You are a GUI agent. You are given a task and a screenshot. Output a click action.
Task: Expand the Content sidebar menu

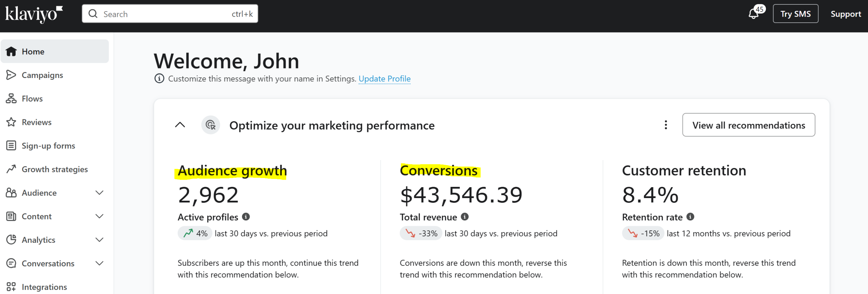[99, 216]
